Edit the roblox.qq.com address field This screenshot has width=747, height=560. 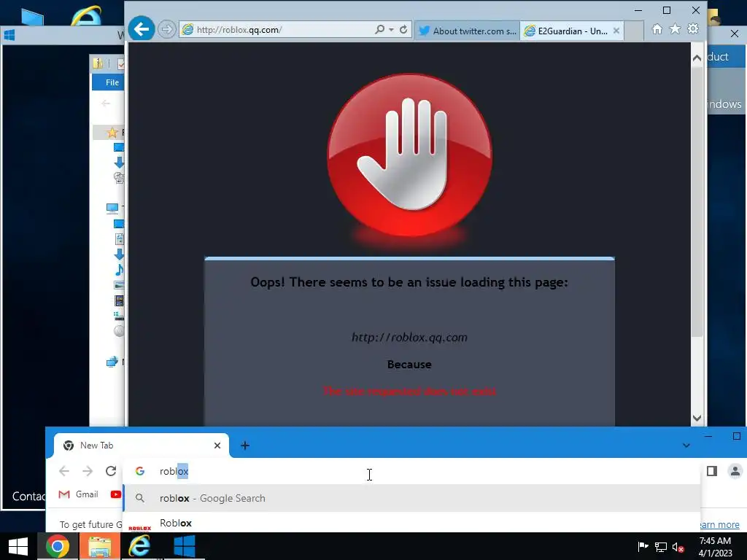point(277,29)
